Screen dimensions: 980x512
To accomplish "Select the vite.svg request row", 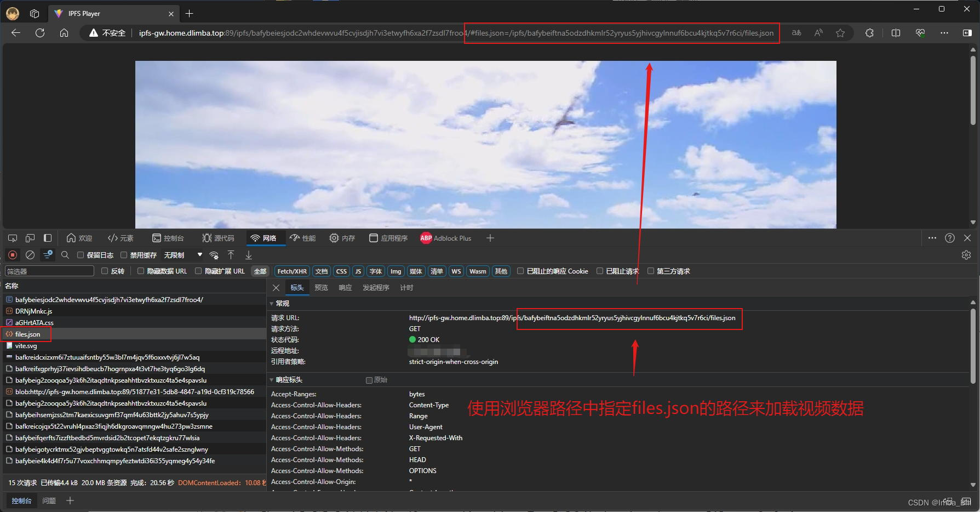I will pyautogui.click(x=134, y=345).
